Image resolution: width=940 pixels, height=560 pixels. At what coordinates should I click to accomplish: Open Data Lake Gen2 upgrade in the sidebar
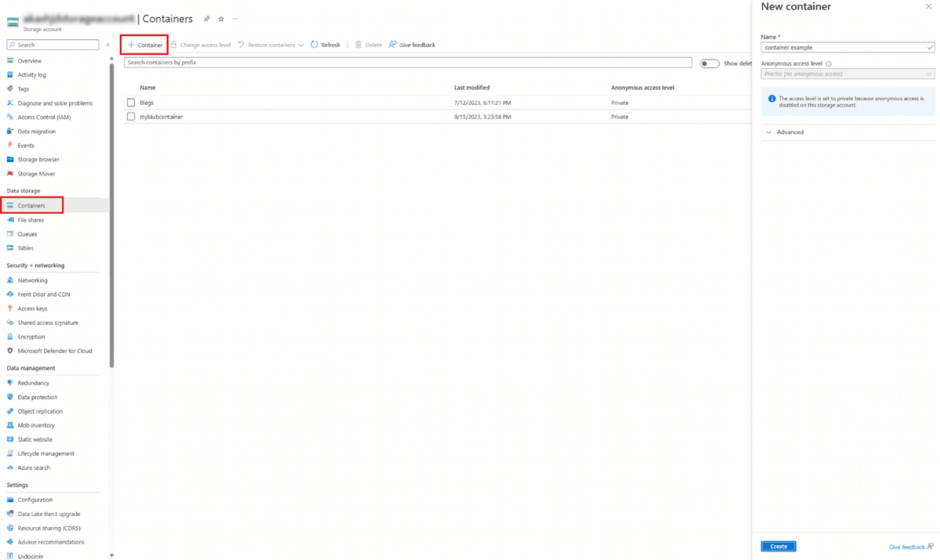tap(49, 514)
